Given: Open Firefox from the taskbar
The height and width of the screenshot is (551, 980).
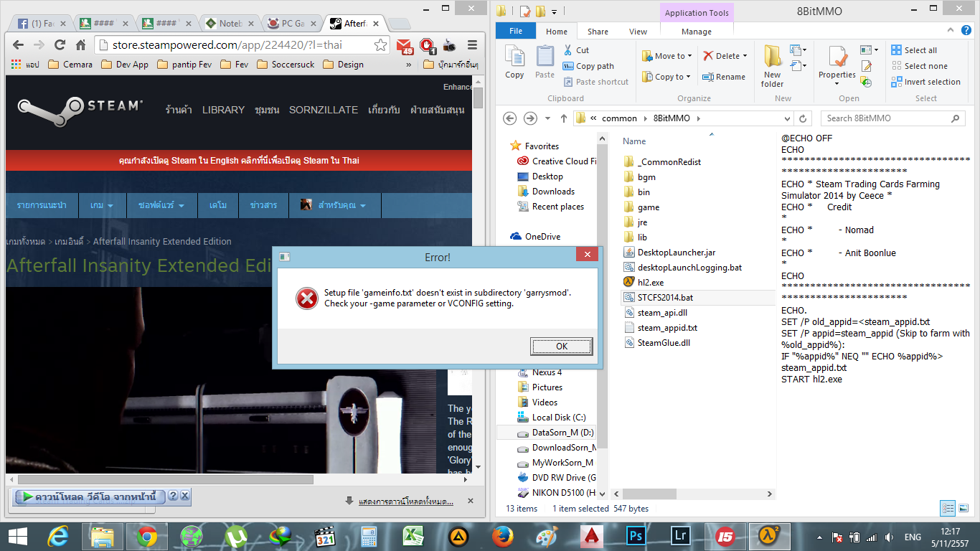Looking at the screenshot, I should 502,536.
